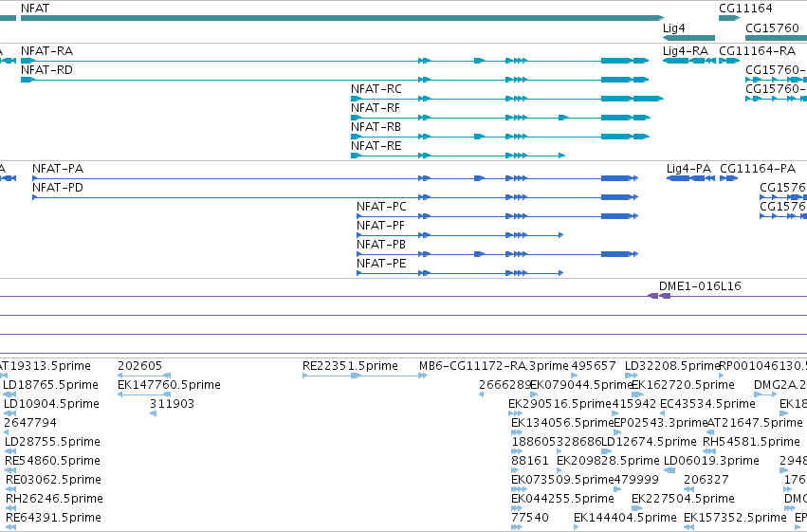
Task: Click the NFAT-PC protein label
Action: point(381,207)
